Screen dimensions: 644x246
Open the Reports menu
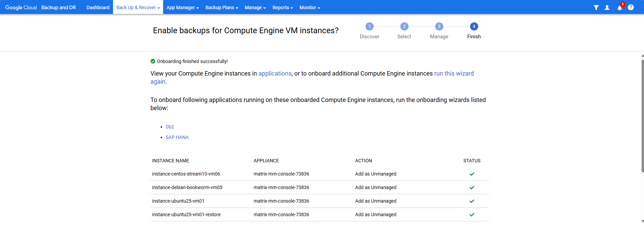pos(283,7)
